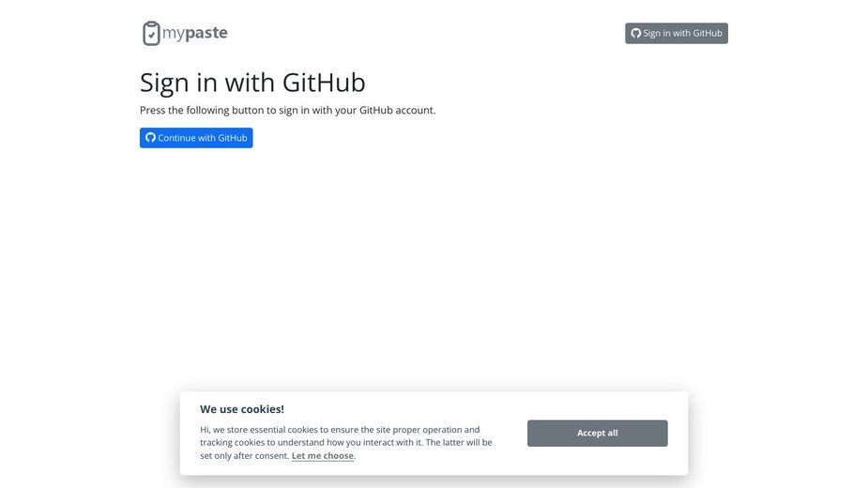The image size is (868, 488).
Task: Click the gray Sign in with GitHub button
Action: tap(677, 33)
